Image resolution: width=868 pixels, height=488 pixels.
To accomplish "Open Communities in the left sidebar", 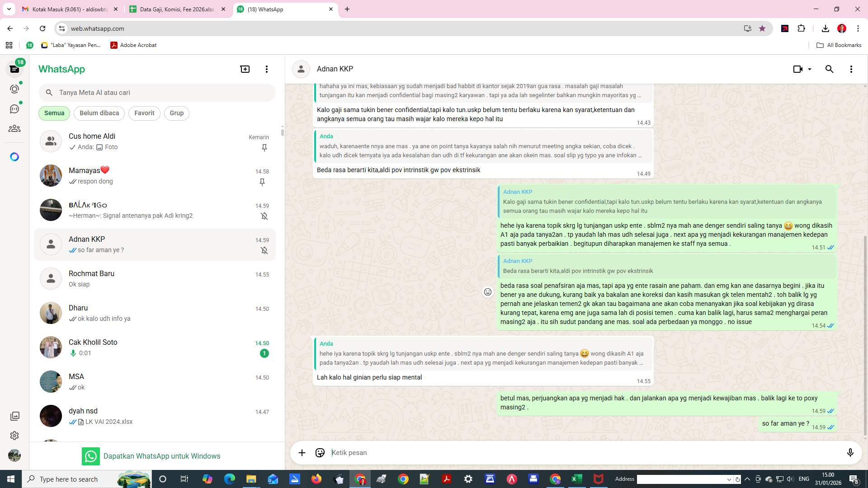I will tap(14, 128).
